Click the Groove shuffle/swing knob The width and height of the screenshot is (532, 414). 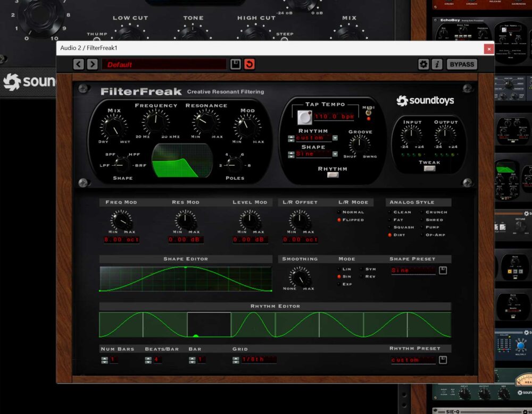(x=359, y=145)
